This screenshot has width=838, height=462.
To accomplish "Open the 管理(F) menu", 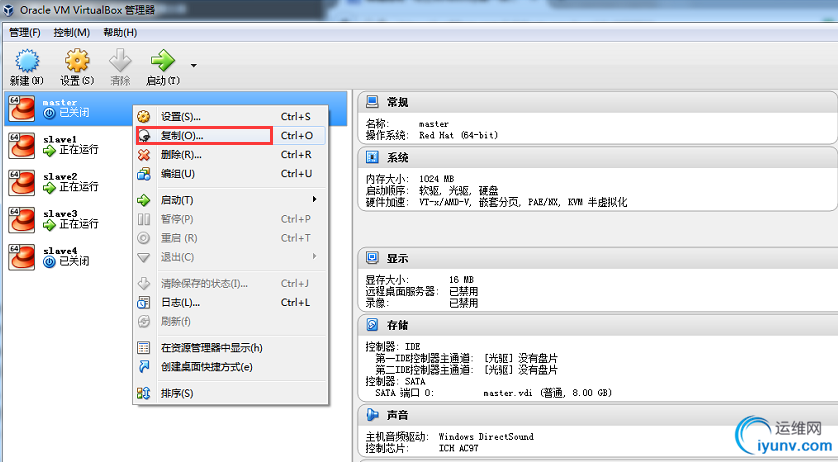I will (x=25, y=33).
